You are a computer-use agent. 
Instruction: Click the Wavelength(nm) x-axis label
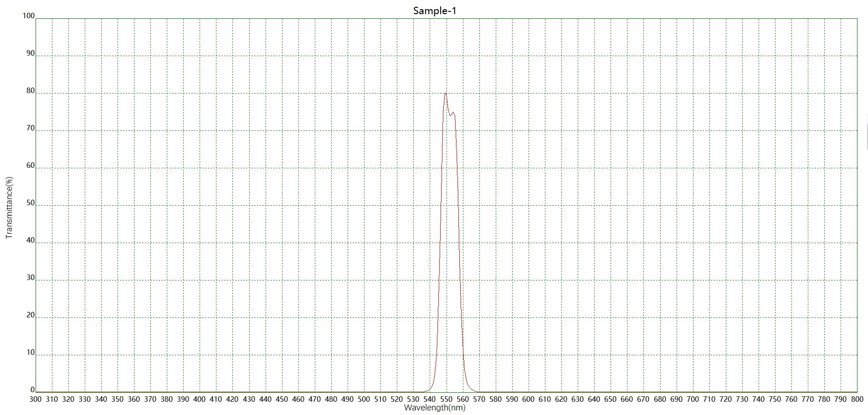point(434,408)
